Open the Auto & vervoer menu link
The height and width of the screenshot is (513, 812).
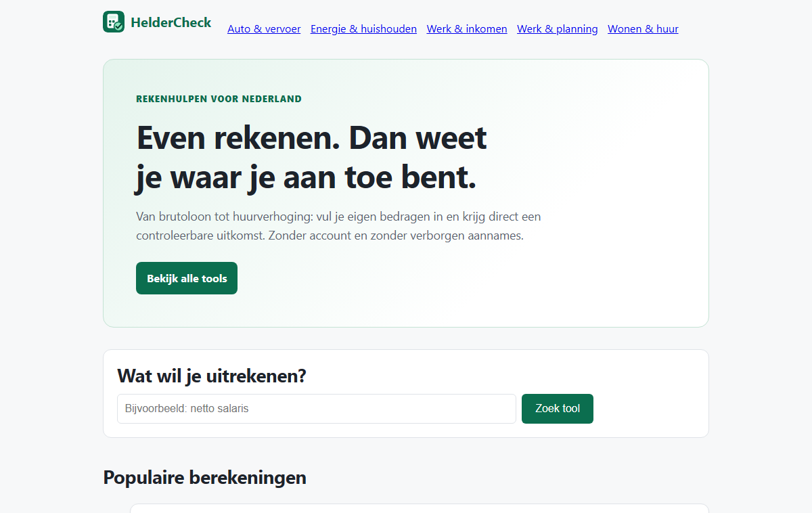264,28
